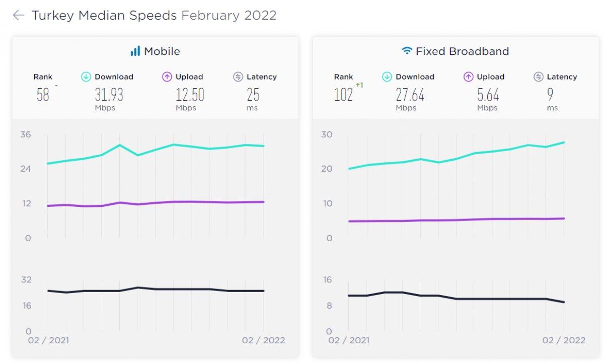
Task: Click the Mobile upload arrow icon
Action: (x=167, y=77)
